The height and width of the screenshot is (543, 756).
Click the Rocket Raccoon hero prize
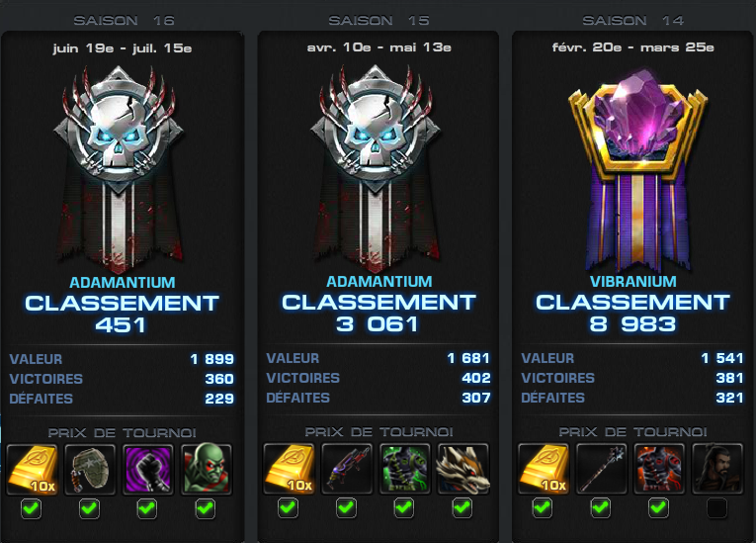[462, 469]
